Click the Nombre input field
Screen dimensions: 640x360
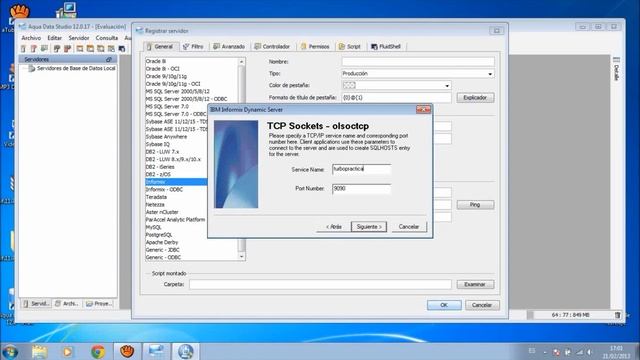[418, 62]
